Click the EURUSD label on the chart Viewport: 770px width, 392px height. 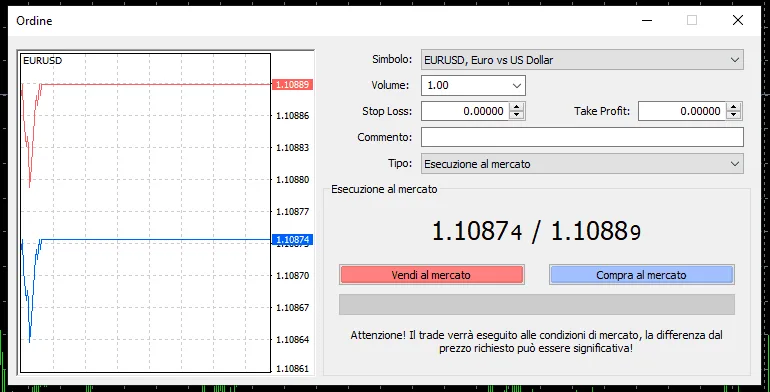pyautogui.click(x=43, y=61)
